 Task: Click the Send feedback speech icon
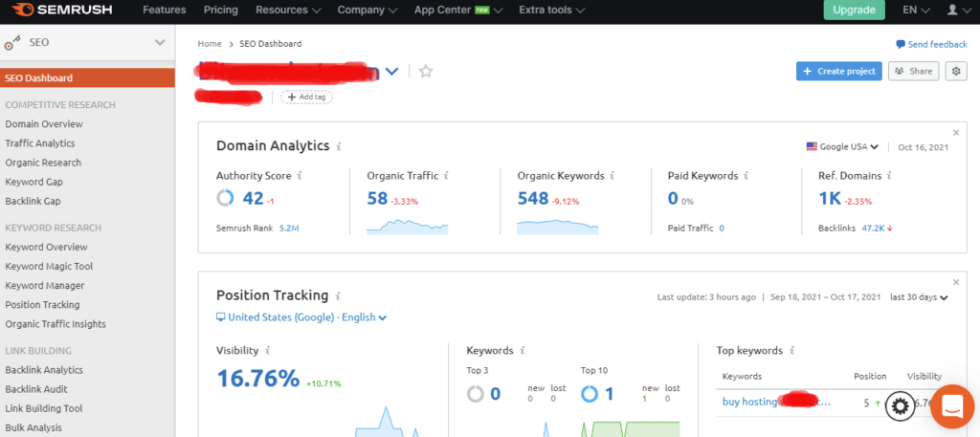pyautogui.click(x=901, y=44)
